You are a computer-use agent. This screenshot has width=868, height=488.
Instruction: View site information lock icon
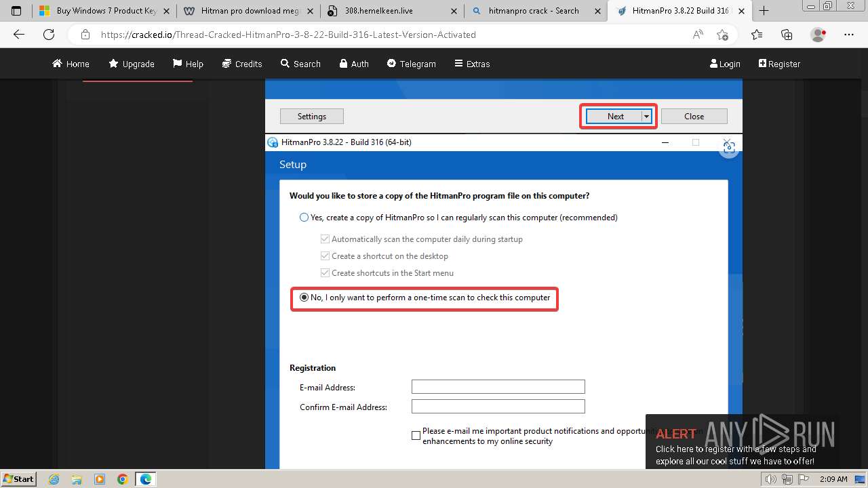(x=85, y=35)
